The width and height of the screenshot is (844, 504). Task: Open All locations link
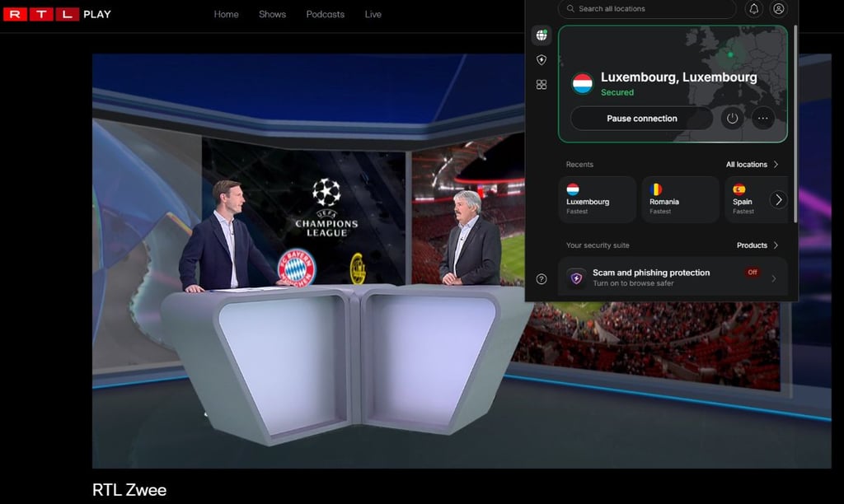pyautogui.click(x=752, y=165)
